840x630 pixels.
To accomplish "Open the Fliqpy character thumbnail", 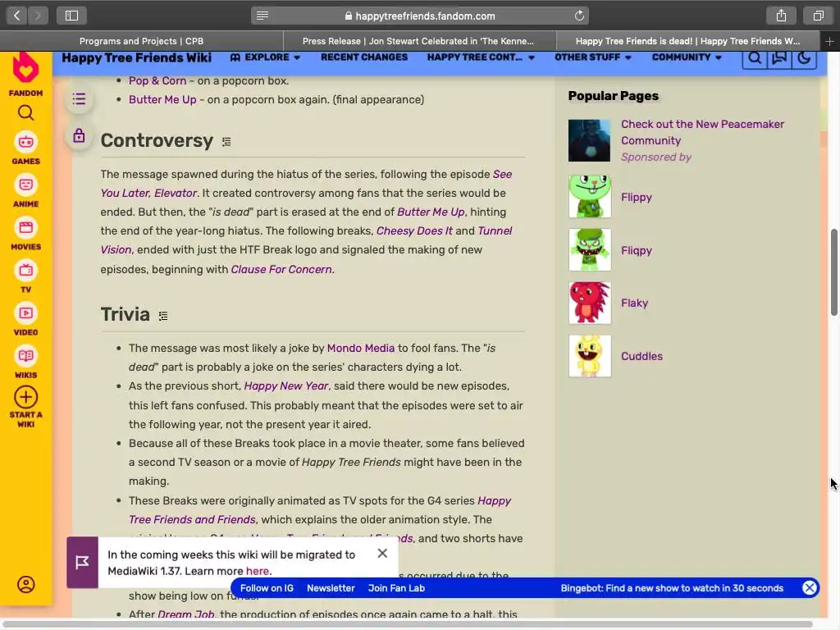I will (589, 249).
